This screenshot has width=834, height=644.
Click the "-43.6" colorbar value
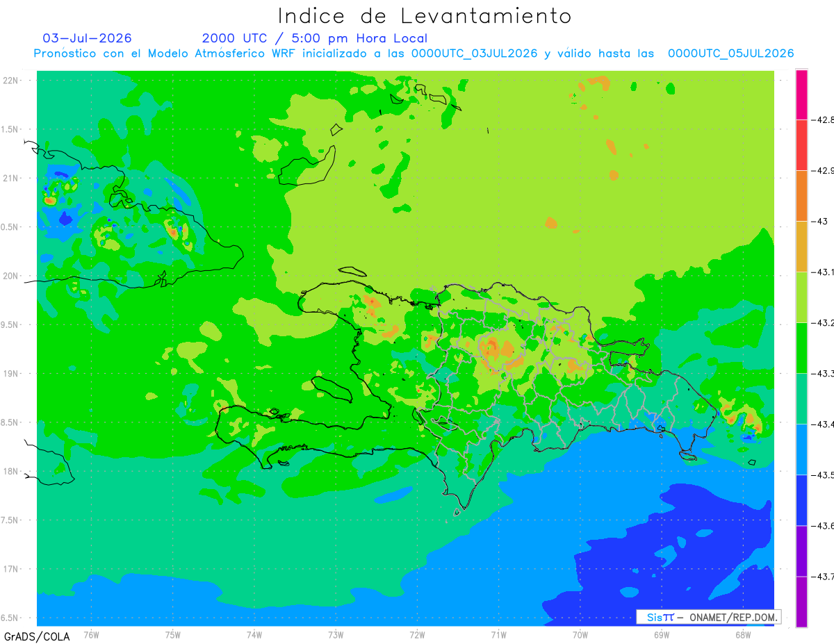tap(821, 525)
